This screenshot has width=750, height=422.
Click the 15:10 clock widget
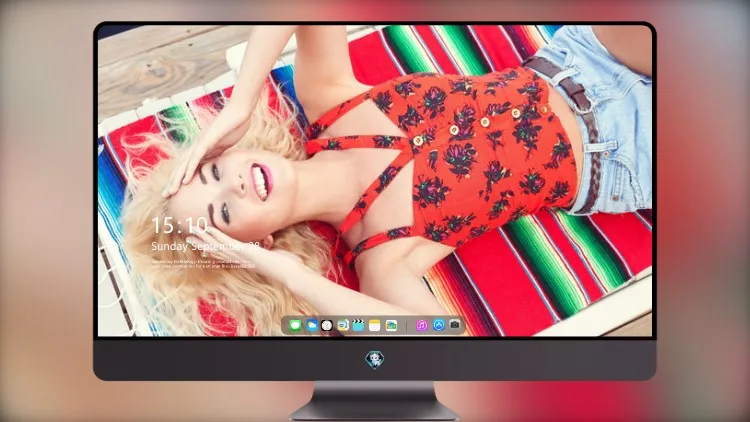179,225
